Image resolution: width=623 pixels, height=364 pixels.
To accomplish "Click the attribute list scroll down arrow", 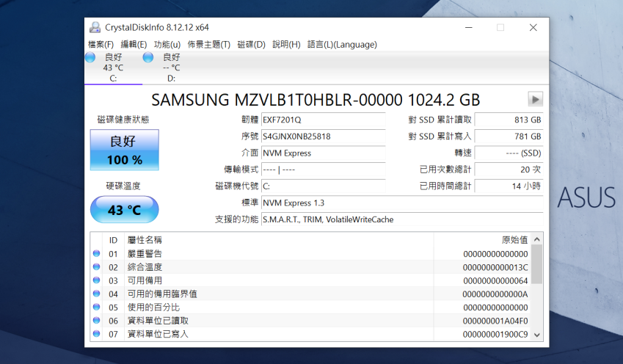I will pyautogui.click(x=537, y=335).
